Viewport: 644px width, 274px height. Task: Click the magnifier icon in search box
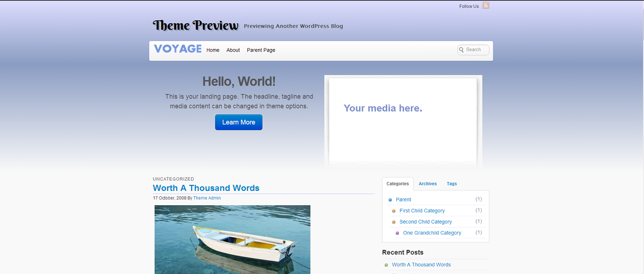point(461,50)
